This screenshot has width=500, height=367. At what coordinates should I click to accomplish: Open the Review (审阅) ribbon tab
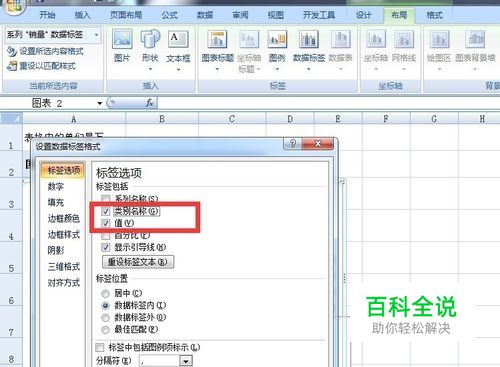point(240,15)
